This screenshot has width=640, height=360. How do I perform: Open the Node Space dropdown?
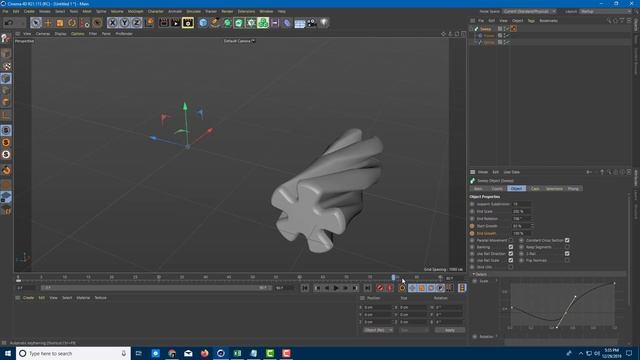coord(529,11)
